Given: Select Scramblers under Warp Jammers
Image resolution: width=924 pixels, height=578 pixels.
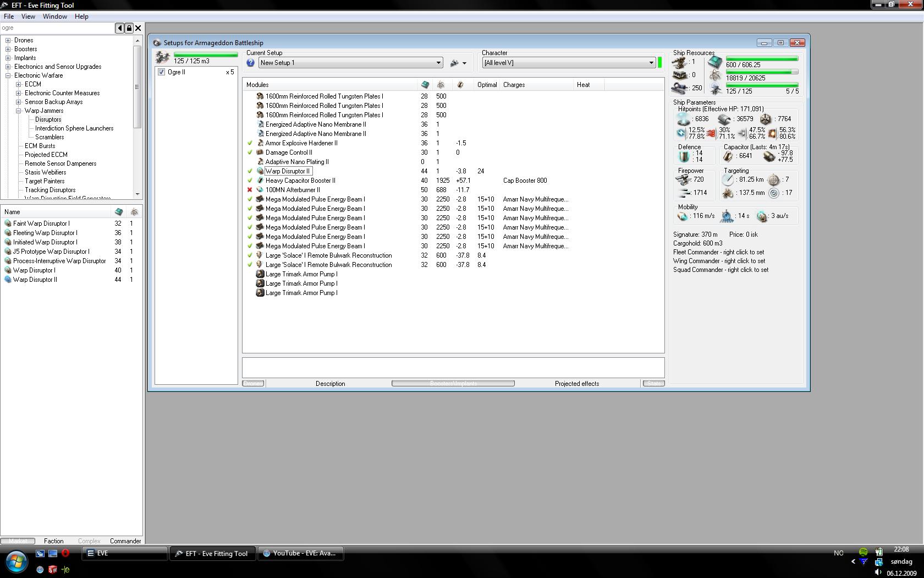Looking at the screenshot, I should pyautogui.click(x=50, y=137).
